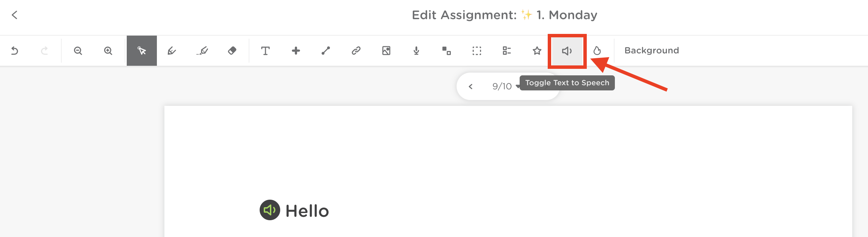This screenshot has width=868, height=237.
Task: Click the star icon in the toolbar
Action: pyautogui.click(x=537, y=51)
